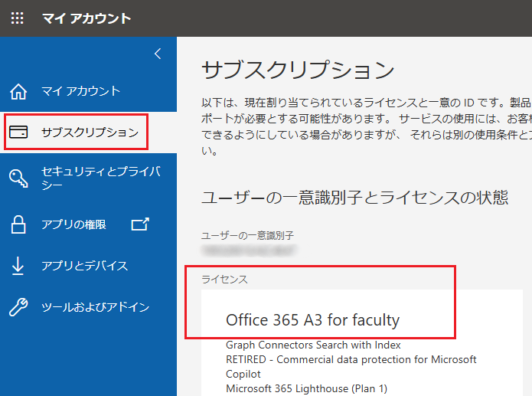Navigate to アプリとデバイス
The image size is (532, 396).
click(84, 266)
